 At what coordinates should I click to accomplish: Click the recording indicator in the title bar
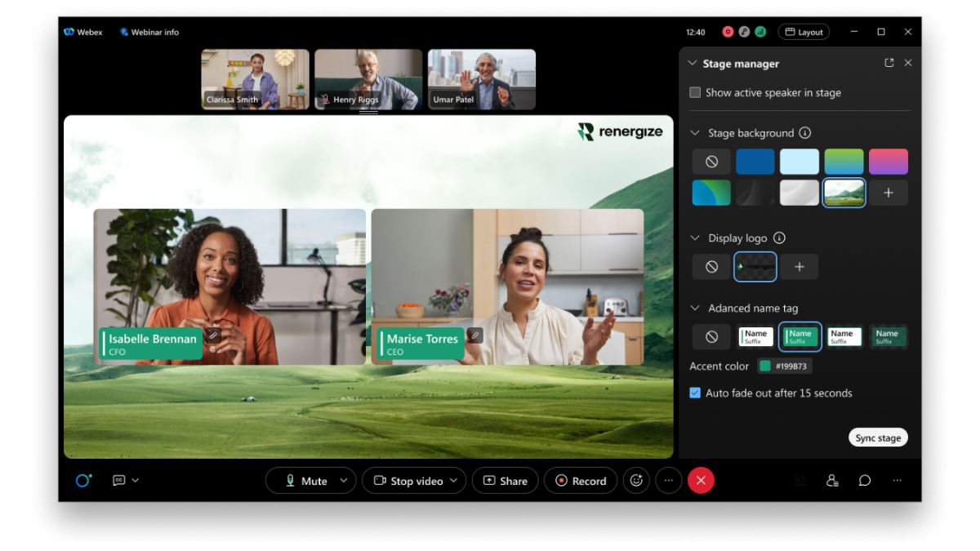click(728, 32)
